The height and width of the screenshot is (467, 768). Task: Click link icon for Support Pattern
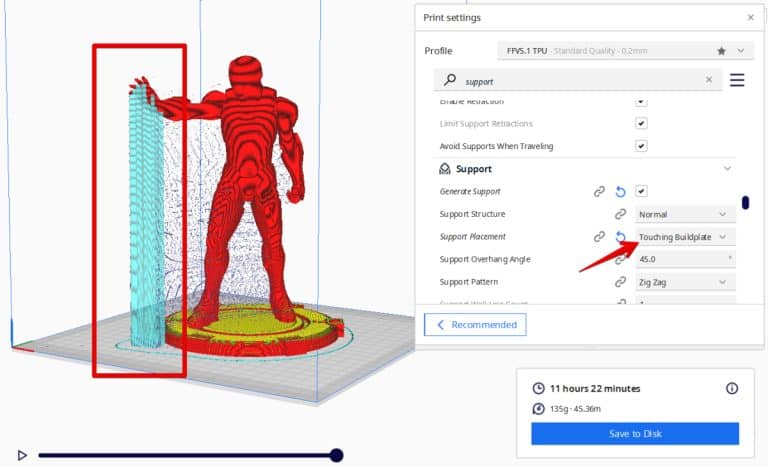click(x=620, y=282)
